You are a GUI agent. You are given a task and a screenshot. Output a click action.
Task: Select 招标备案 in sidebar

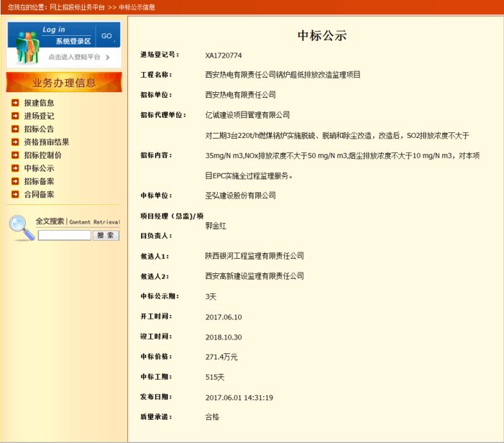(x=39, y=181)
